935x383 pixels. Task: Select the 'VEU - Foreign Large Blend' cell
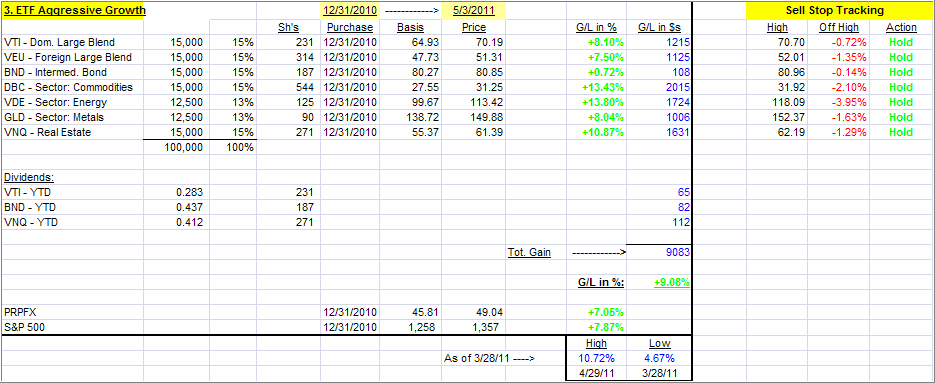pyautogui.click(x=72, y=57)
